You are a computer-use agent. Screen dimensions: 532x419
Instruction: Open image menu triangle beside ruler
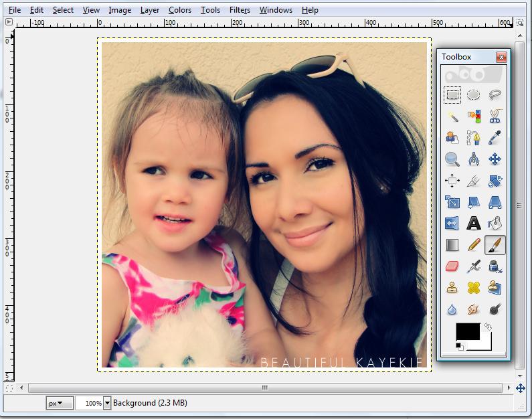(9, 22)
